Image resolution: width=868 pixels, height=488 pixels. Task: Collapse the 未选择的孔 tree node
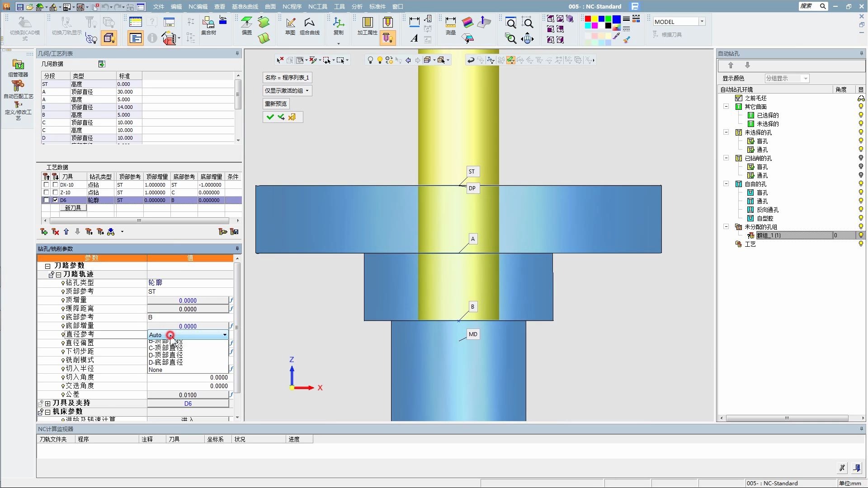(726, 132)
